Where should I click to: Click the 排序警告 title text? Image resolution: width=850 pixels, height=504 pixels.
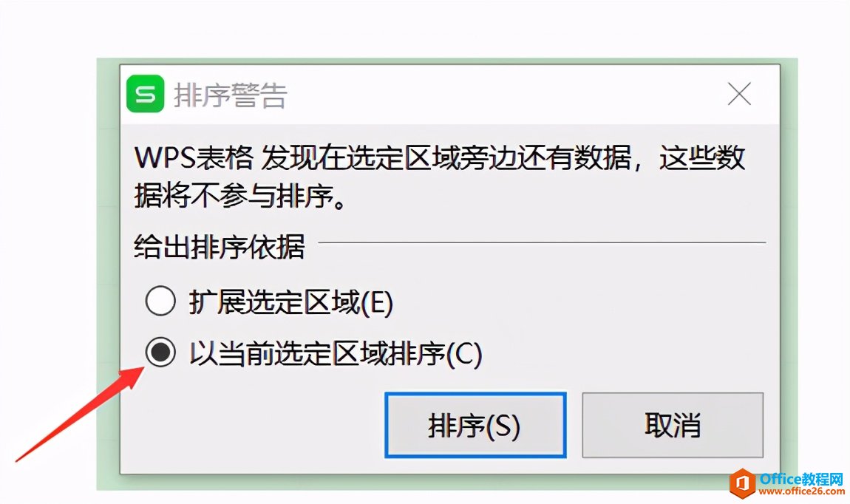click(x=231, y=95)
